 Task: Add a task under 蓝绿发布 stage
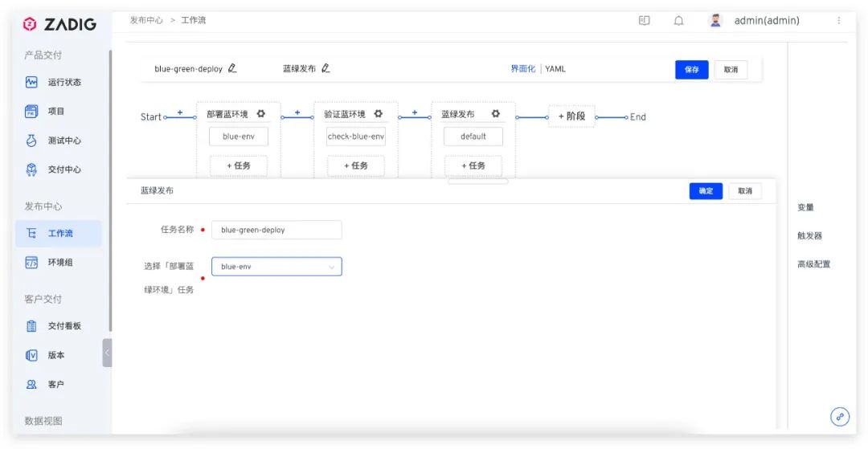[x=473, y=165]
